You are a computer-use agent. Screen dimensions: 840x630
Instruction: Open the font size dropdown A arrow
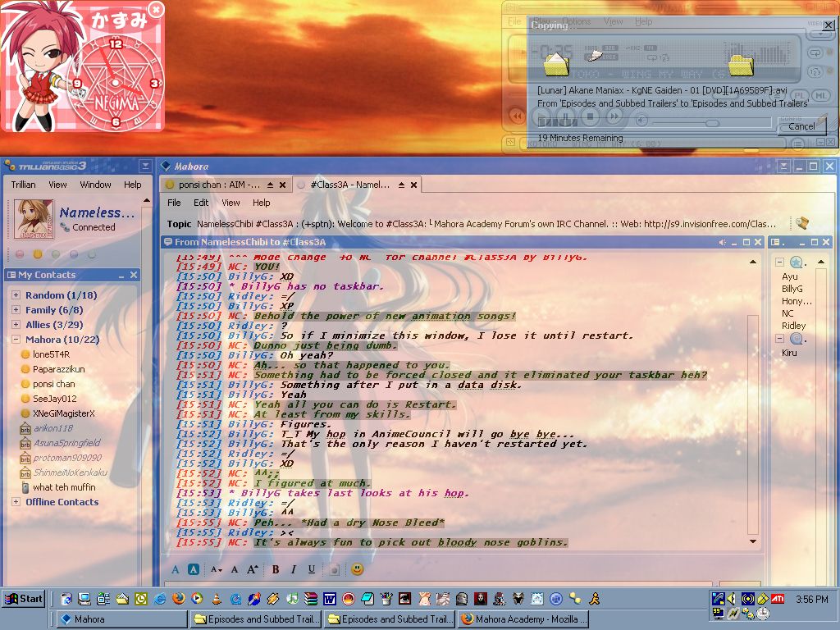point(216,569)
